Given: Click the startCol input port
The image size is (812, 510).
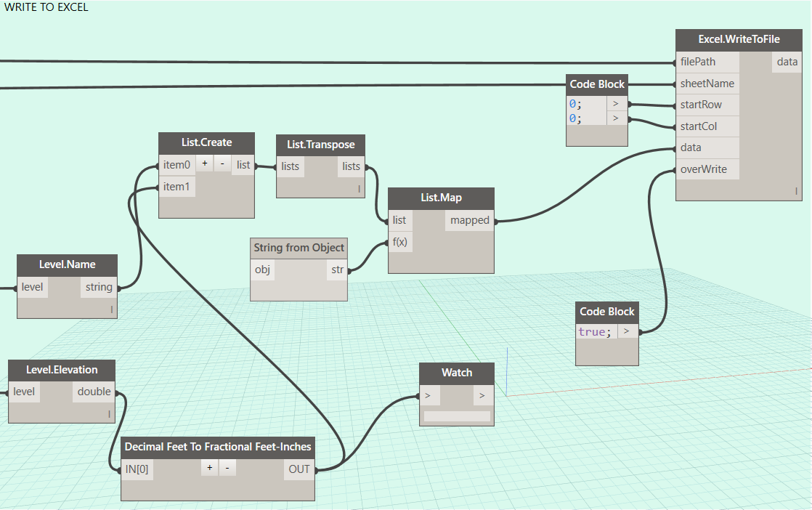Looking at the screenshot, I should (707, 126).
